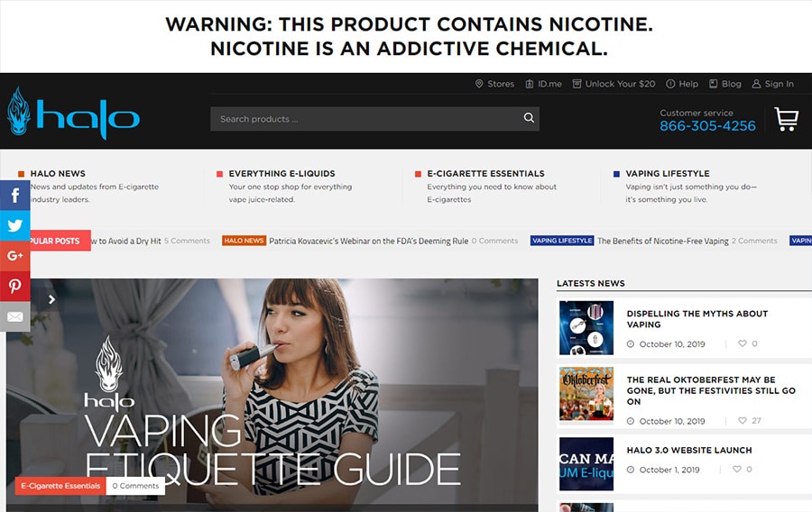
Task: Open the Vaping Lifestyle category
Action: [x=667, y=173]
